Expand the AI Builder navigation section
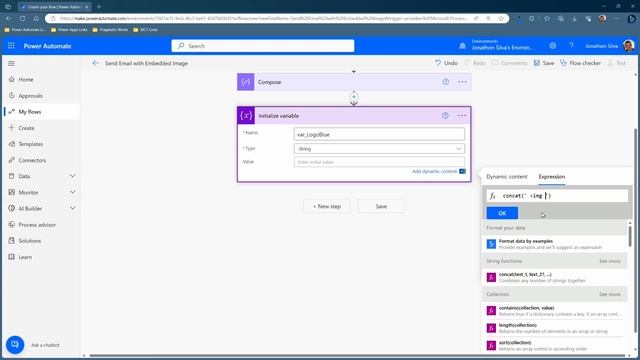The width and height of the screenshot is (640, 360). (72, 208)
